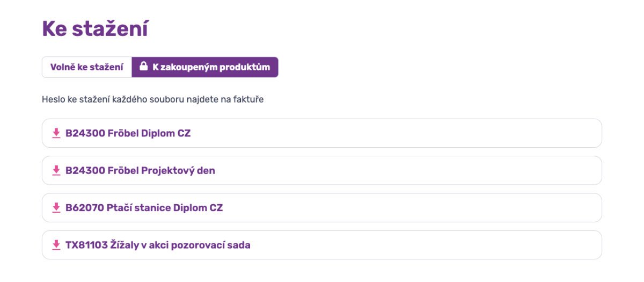Viewport: 644px width, 282px height.
Task: Click the lock icon in the purchased products tab
Action: [x=143, y=67]
